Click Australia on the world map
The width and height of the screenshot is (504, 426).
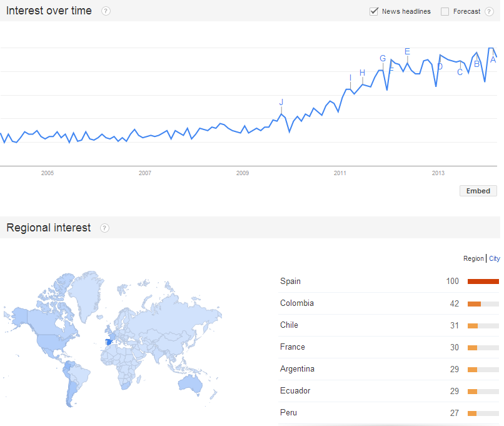(x=190, y=383)
